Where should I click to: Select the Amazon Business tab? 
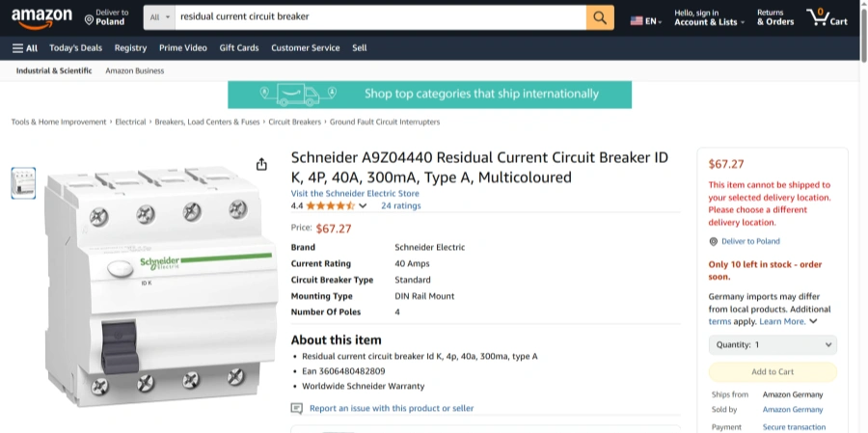coord(134,70)
